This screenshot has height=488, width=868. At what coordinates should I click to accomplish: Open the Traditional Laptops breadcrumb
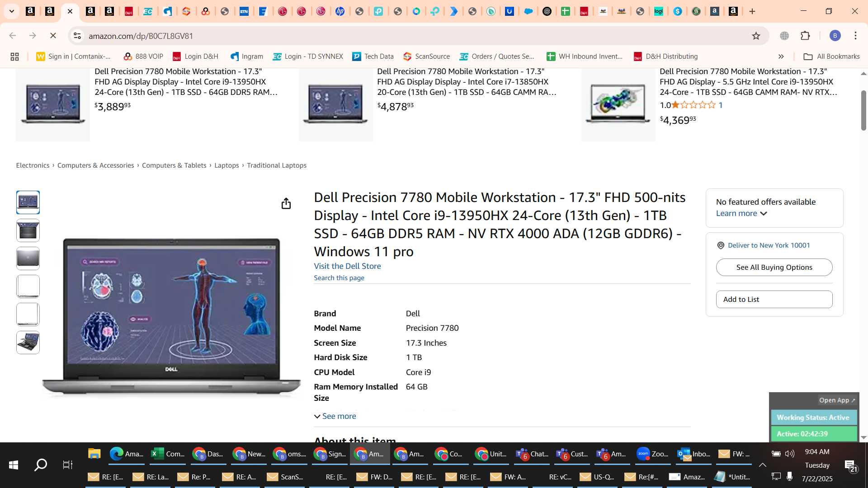point(277,165)
